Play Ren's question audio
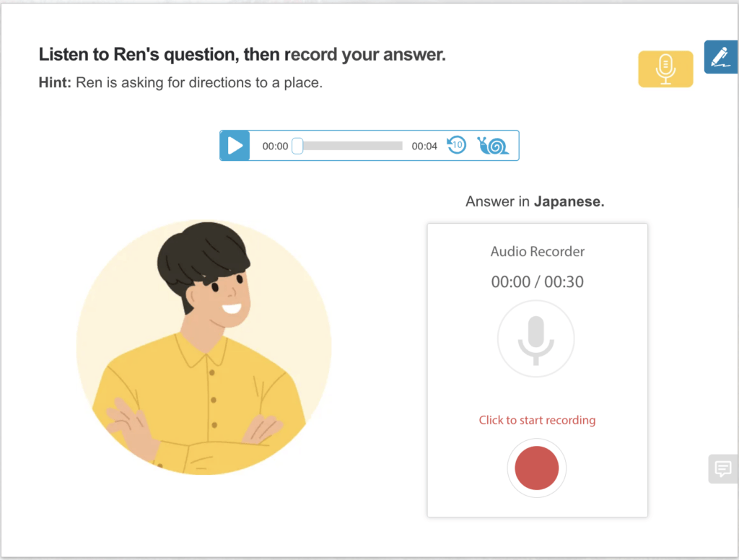This screenshot has height=560, width=739. point(235,146)
